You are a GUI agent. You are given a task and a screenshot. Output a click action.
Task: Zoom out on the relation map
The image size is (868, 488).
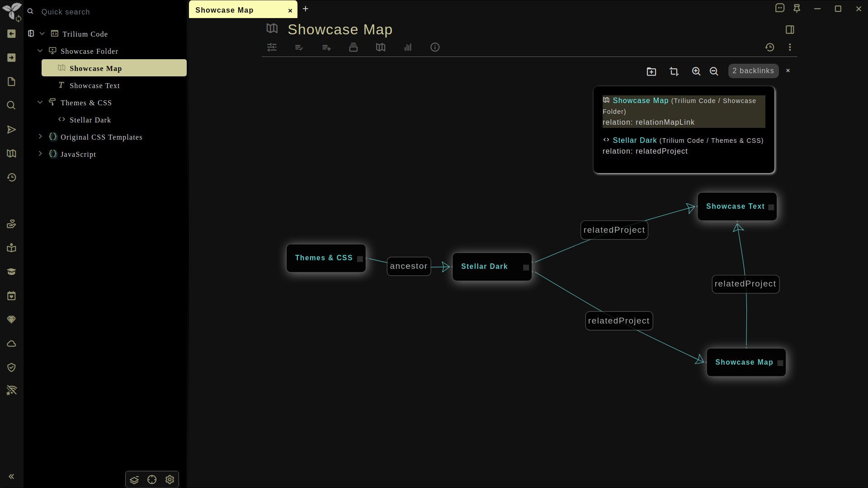(714, 71)
